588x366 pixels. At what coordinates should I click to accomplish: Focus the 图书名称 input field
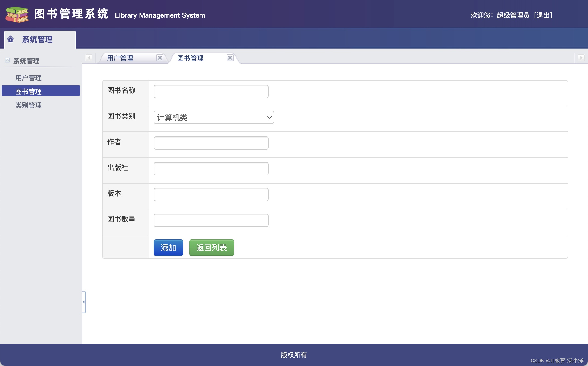pos(211,92)
